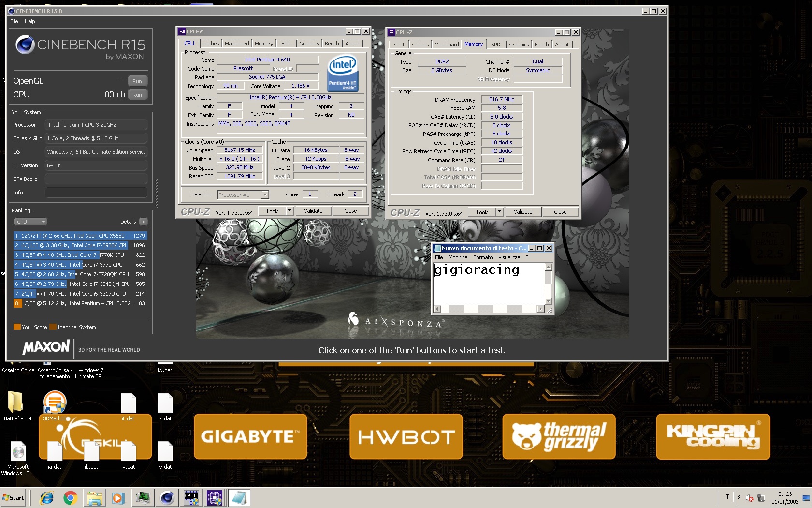812x508 pixels.
Task: Click the Intel Pentium 4 HT logo
Action: pos(343,73)
